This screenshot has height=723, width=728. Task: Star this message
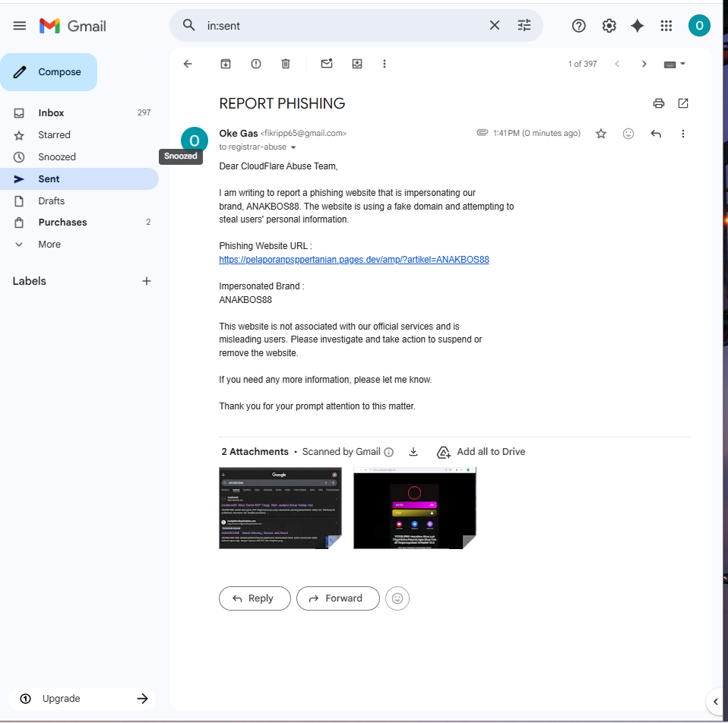(601, 134)
